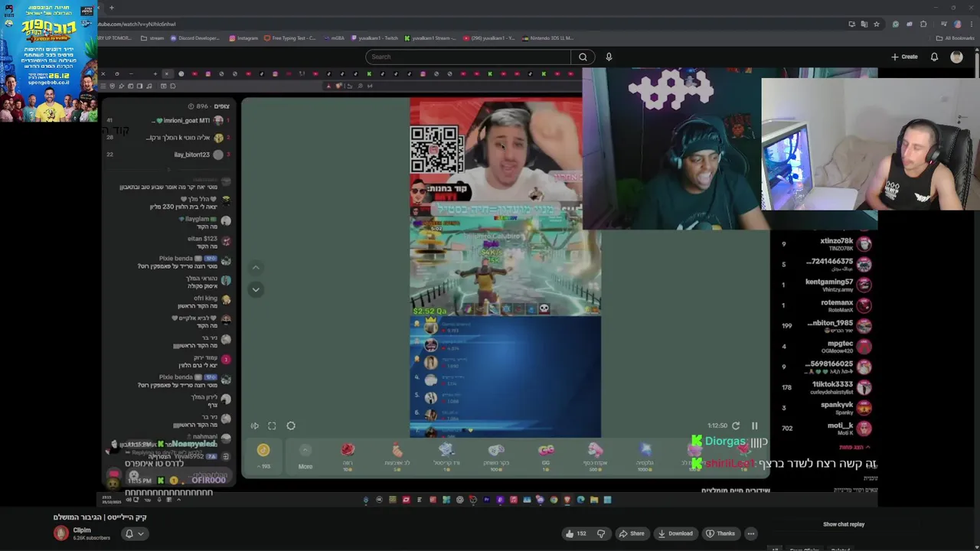The height and width of the screenshot is (551, 980).
Task: Expand the More gifts button
Action: [x=305, y=455]
